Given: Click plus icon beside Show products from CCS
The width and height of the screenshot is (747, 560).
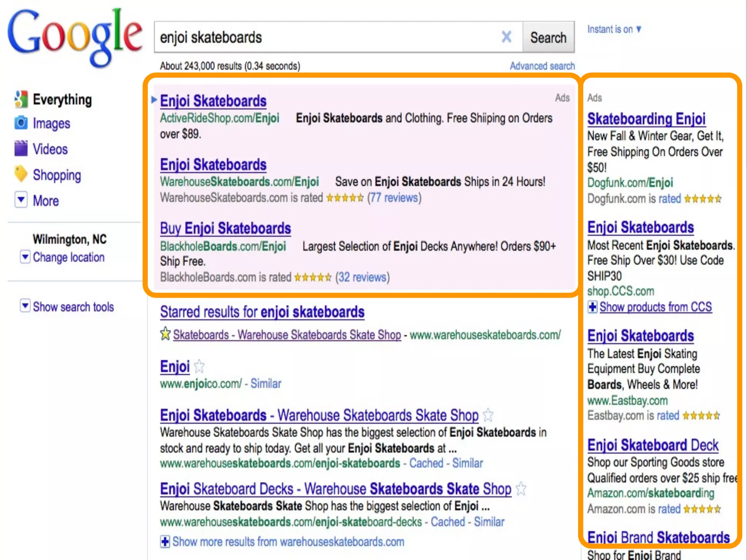Looking at the screenshot, I should [592, 307].
